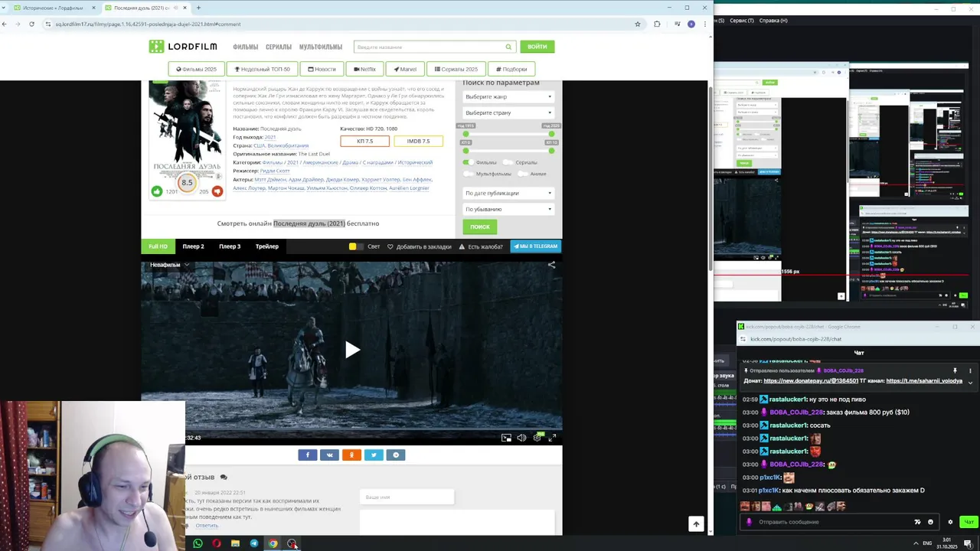The height and width of the screenshot is (551, 980).
Task: Toggle the Свет light switch
Action: tap(354, 246)
